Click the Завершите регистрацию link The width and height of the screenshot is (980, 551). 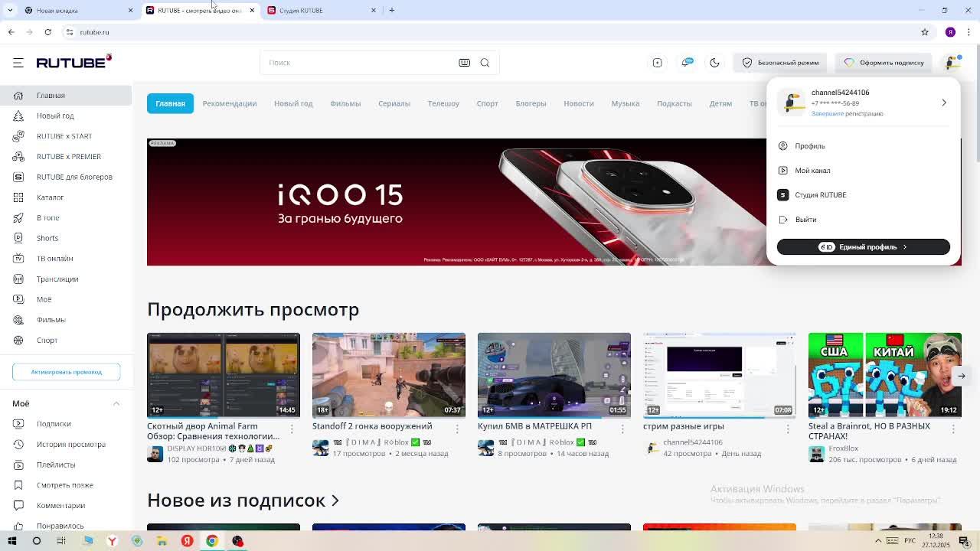tap(847, 113)
